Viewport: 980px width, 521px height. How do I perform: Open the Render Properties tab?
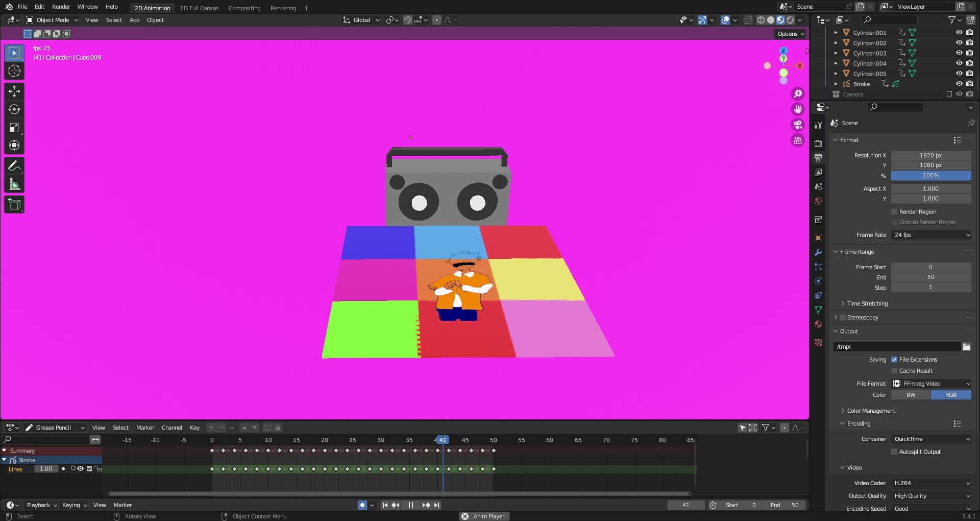click(818, 144)
